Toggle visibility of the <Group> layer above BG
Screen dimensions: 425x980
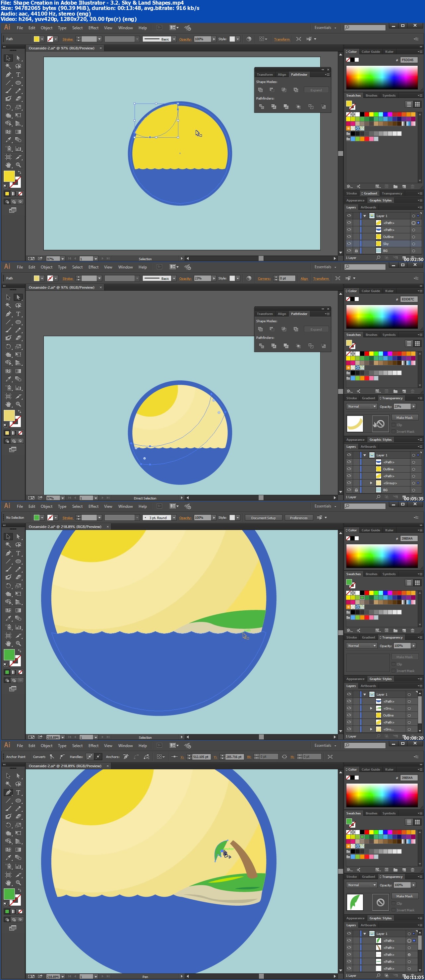tap(349, 483)
